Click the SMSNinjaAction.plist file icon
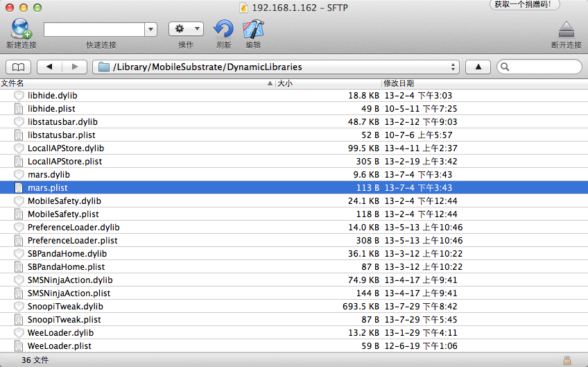This screenshot has width=588, height=367. pyautogui.click(x=18, y=293)
